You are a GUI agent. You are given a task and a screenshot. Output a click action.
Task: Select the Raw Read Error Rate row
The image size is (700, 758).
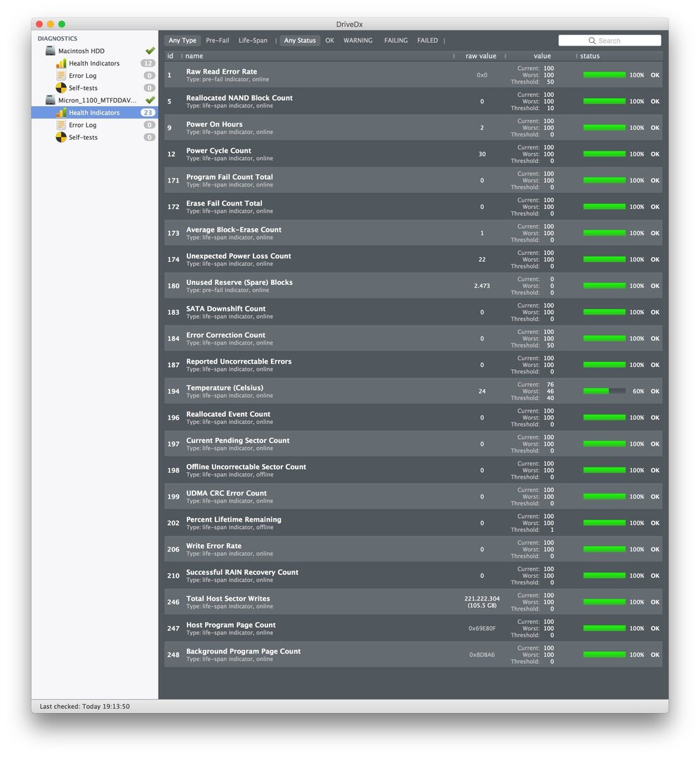point(413,75)
